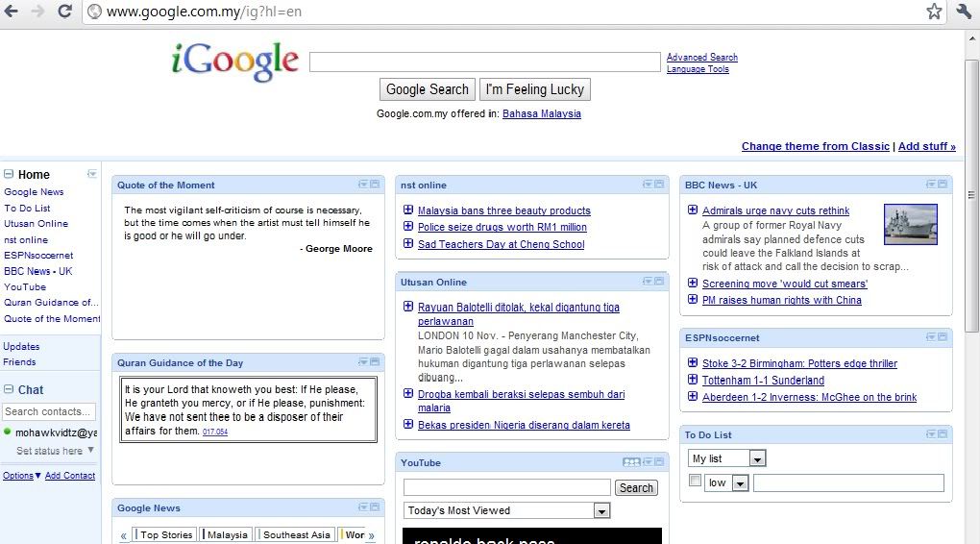Expand 'Screening move would cut smears' plus icon
The height and width of the screenshot is (544, 980).
693,283
